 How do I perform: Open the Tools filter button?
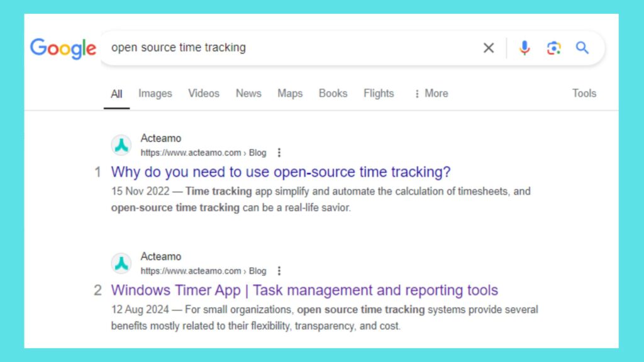tap(584, 94)
